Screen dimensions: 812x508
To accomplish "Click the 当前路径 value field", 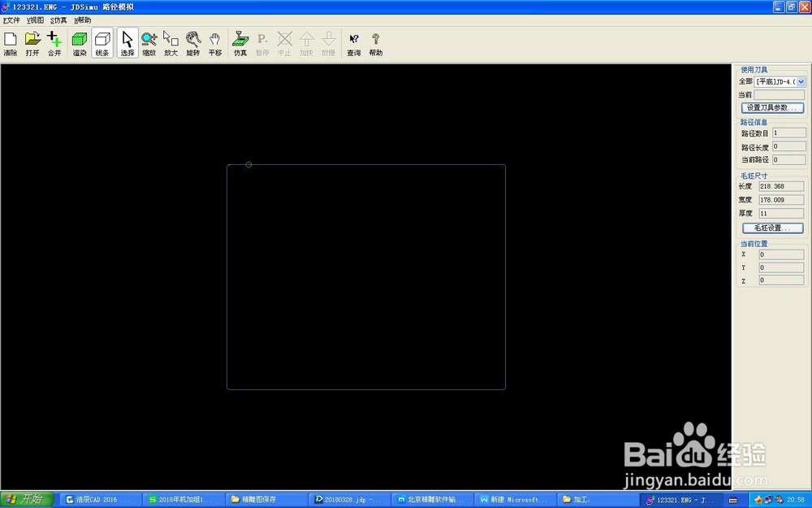I will (789, 159).
